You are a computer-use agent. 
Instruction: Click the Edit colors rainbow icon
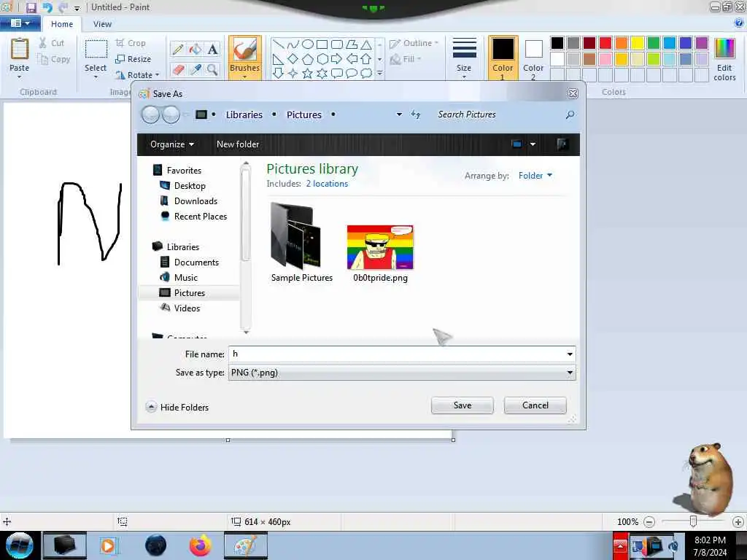point(724,50)
